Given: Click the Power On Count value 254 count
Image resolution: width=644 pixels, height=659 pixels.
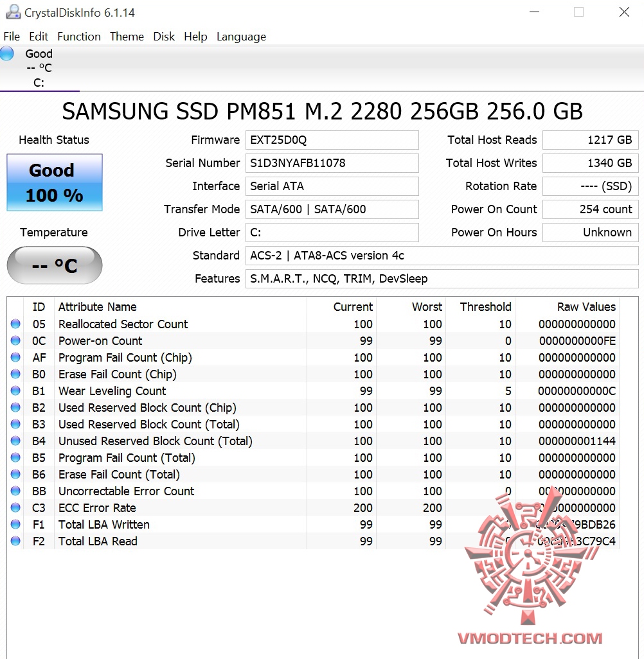Looking at the screenshot, I should click(x=590, y=209).
